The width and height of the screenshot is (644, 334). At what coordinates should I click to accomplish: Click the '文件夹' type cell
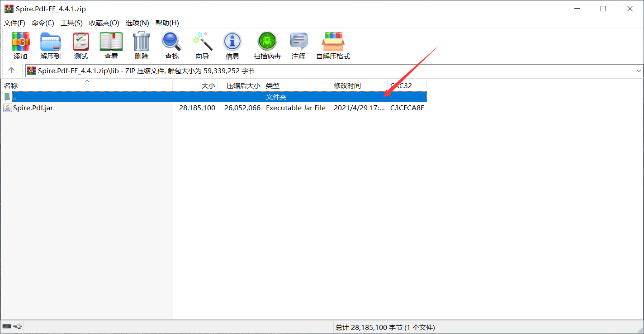pyautogui.click(x=276, y=97)
